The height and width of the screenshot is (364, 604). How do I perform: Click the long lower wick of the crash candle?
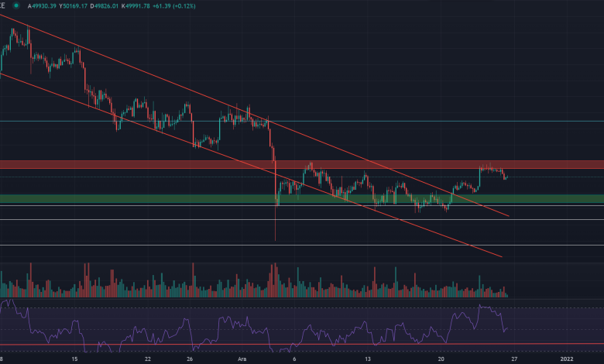[276, 225]
